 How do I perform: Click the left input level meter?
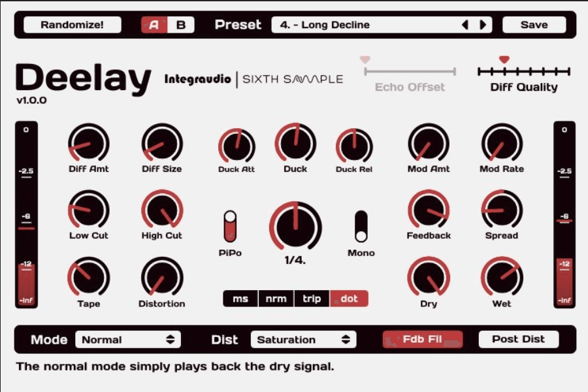26,214
